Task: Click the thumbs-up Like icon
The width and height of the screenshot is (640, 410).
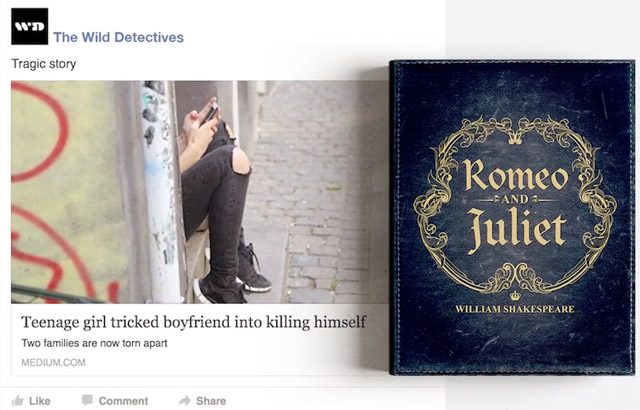Action: pos(18,401)
